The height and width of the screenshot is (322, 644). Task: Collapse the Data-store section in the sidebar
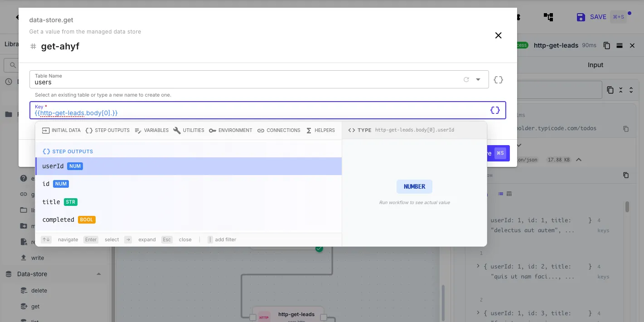pos(98,274)
